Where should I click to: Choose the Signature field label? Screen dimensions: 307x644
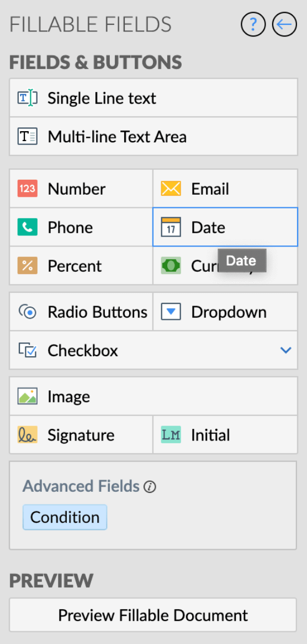click(81, 435)
